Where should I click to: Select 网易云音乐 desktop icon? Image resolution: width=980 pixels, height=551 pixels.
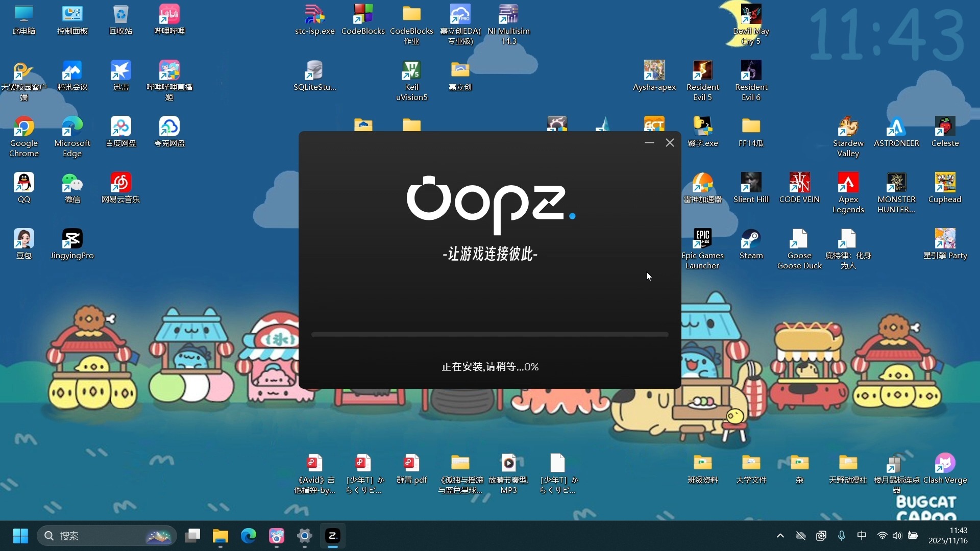121,189
